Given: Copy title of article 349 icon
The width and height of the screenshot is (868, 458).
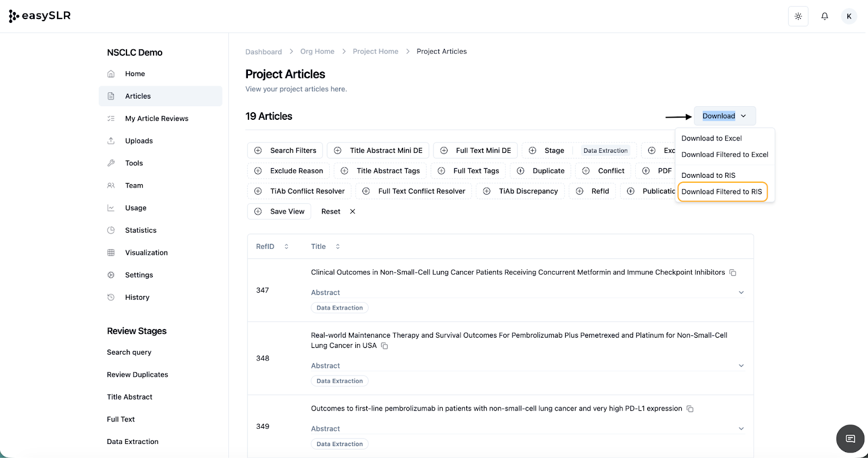Looking at the screenshot, I should pos(690,409).
